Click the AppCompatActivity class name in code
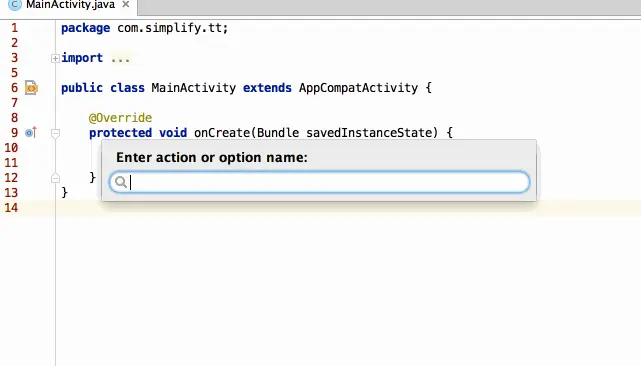The image size is (641, 366). tap(358, 88)
